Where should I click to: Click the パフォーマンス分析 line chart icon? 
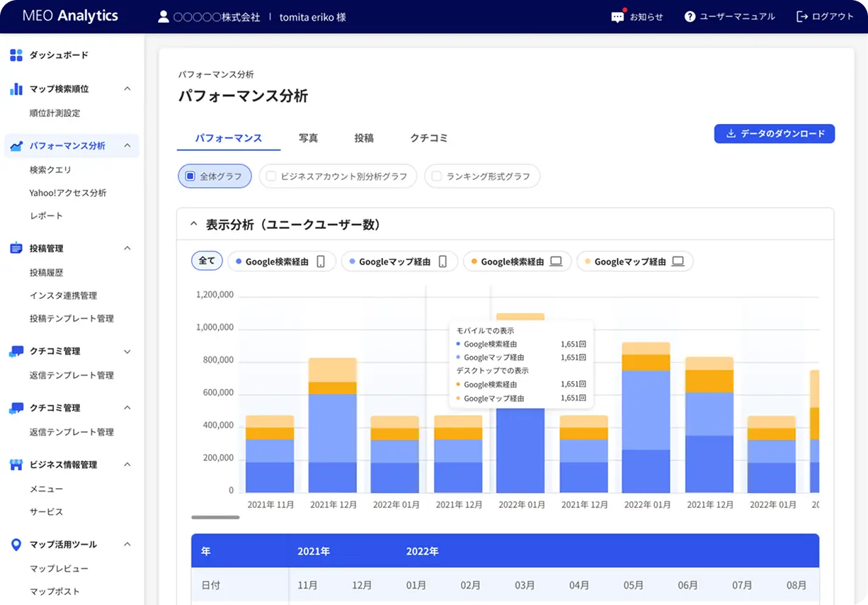(x=16, y=146)
